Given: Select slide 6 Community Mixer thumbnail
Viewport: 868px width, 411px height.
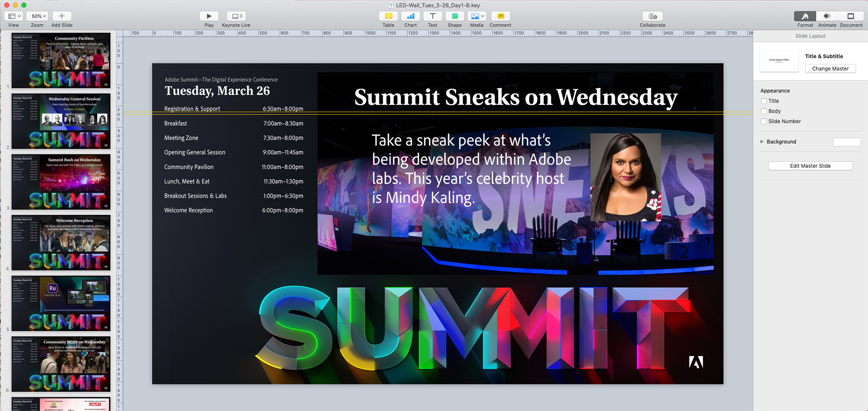Looking at the screenshot, I should pos(61,364).
